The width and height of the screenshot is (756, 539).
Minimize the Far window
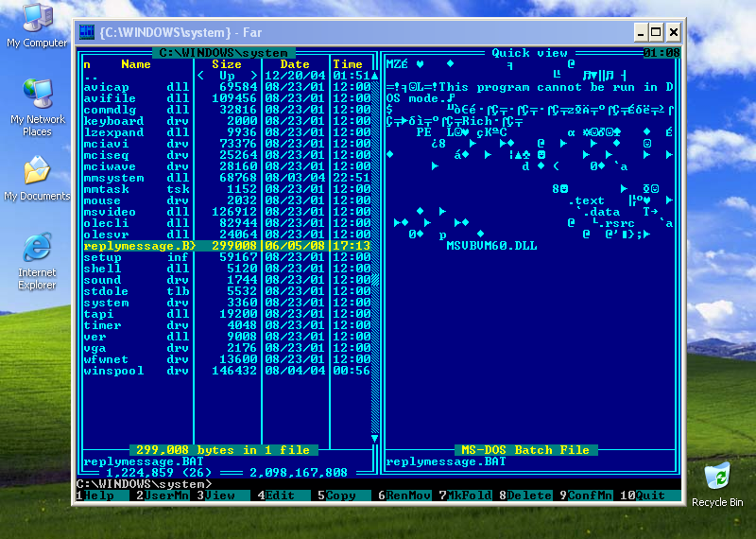coord(641,33)
